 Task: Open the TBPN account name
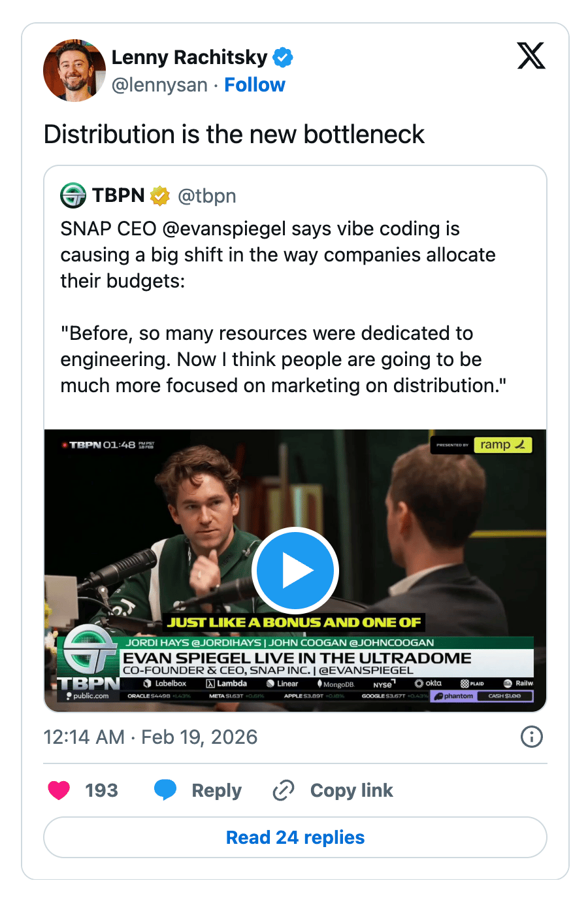118,195
